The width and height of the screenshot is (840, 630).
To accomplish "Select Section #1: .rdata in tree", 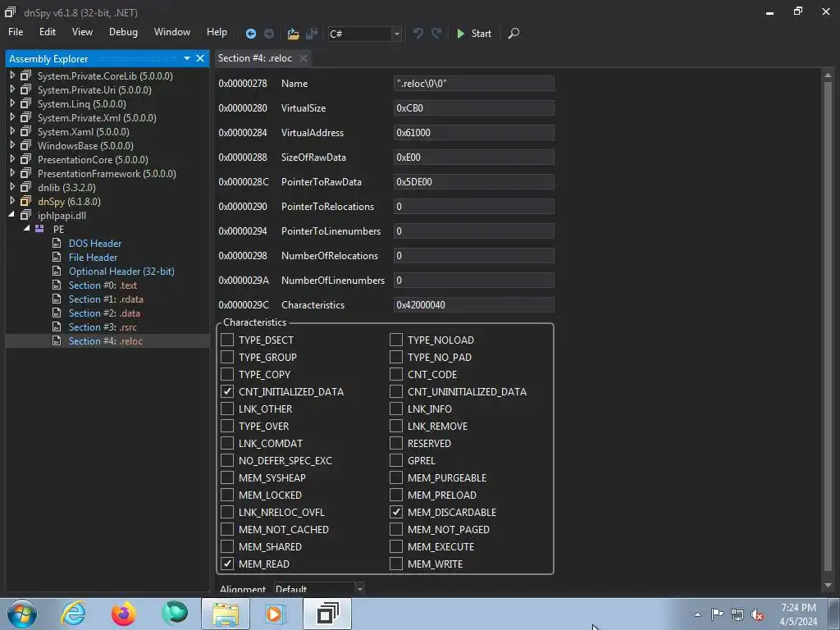I will (106, 299).
